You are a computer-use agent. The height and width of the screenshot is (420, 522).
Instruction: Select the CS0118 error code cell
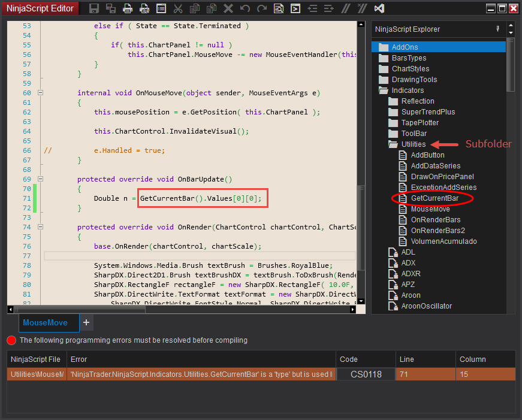click(366, 374)
